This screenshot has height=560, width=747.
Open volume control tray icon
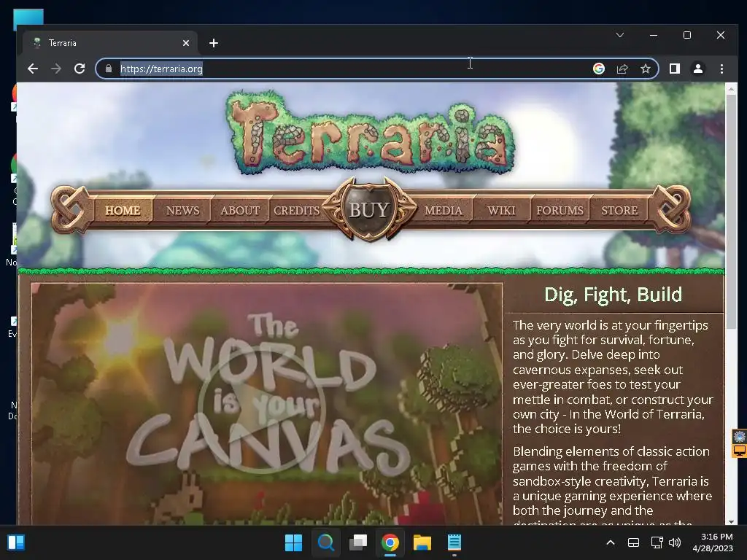pos(675,542)
